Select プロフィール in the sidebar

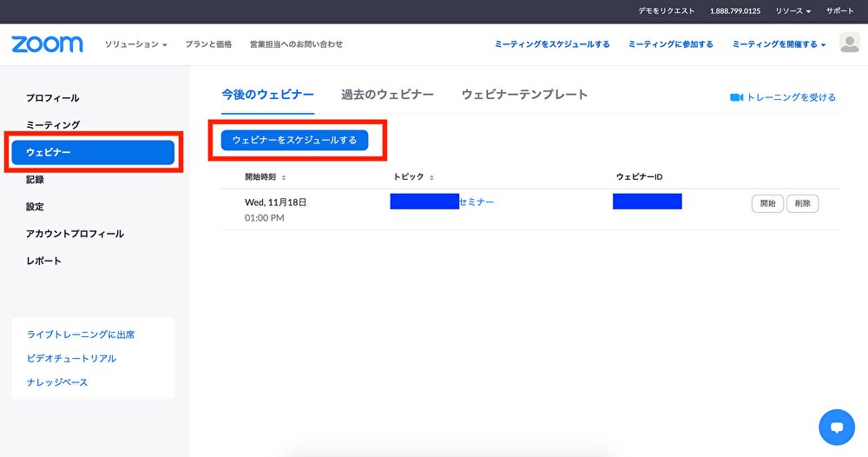pyautogui.click(x=53, y=98)
